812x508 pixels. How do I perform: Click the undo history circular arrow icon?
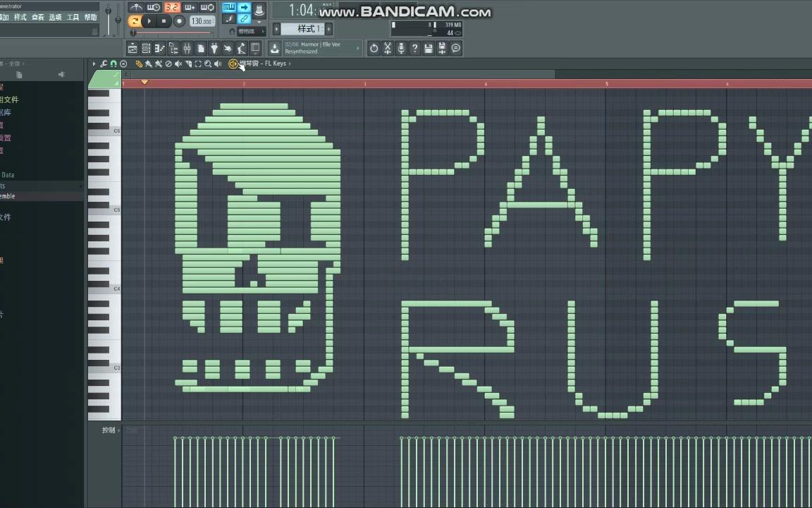click(374, 48)
